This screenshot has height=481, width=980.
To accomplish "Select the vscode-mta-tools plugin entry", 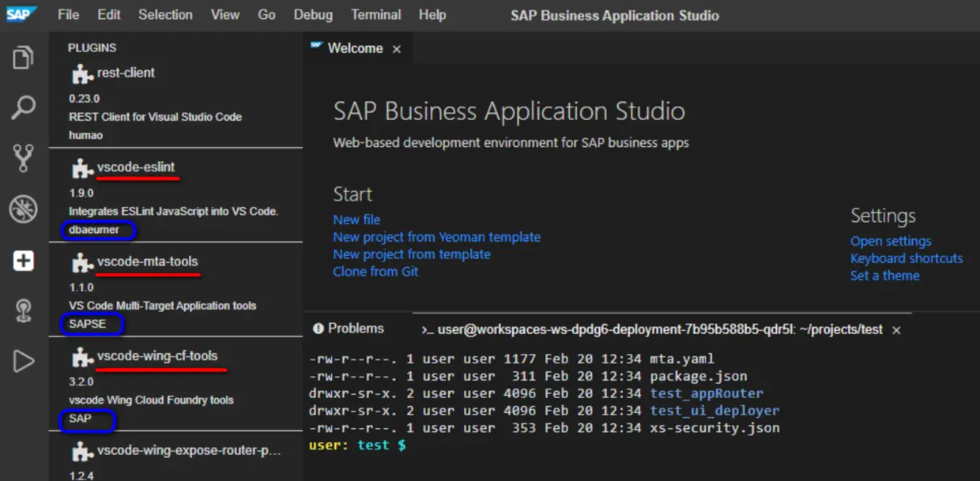I will [147, 262].
